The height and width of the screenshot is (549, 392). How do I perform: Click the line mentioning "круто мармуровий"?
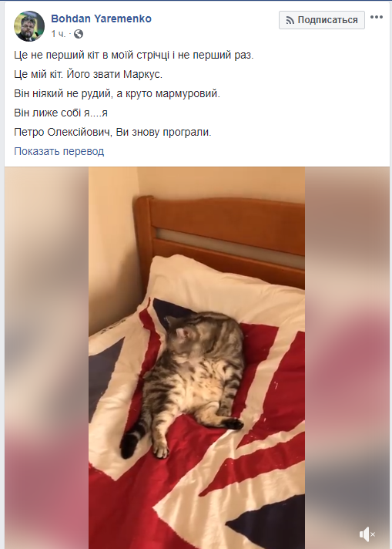coord(117,93)
